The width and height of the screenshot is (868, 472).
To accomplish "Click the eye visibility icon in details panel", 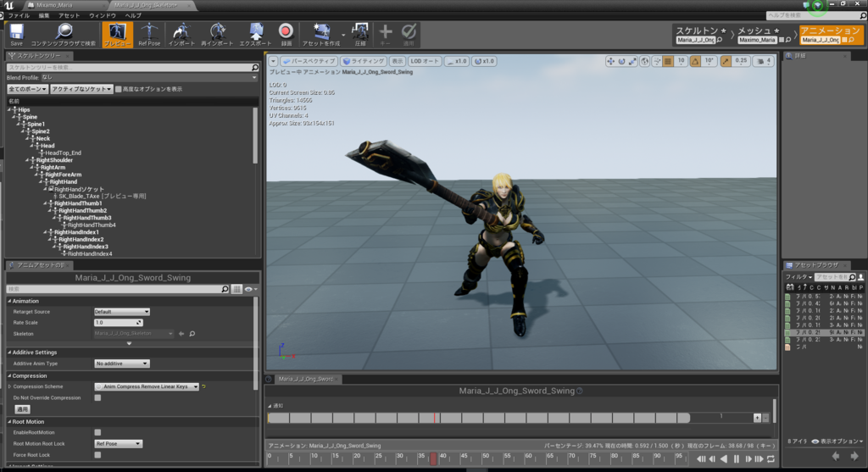I will [250, 289].
